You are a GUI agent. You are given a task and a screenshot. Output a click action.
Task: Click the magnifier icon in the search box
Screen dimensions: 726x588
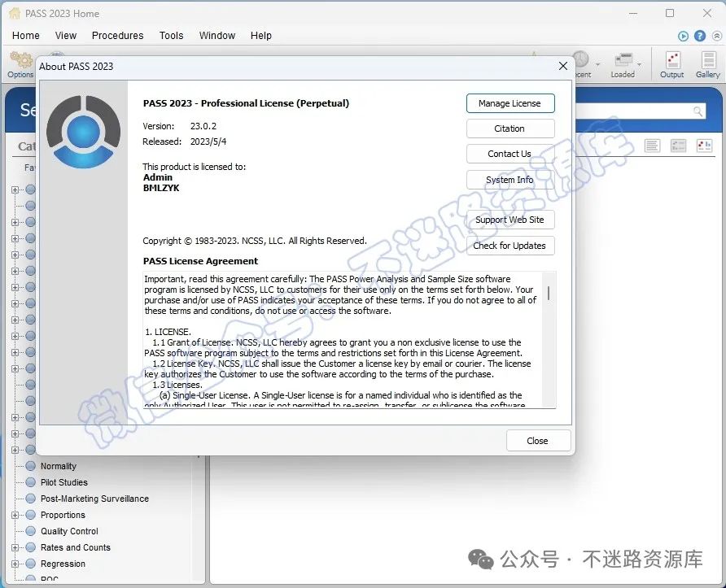(698, 111)
